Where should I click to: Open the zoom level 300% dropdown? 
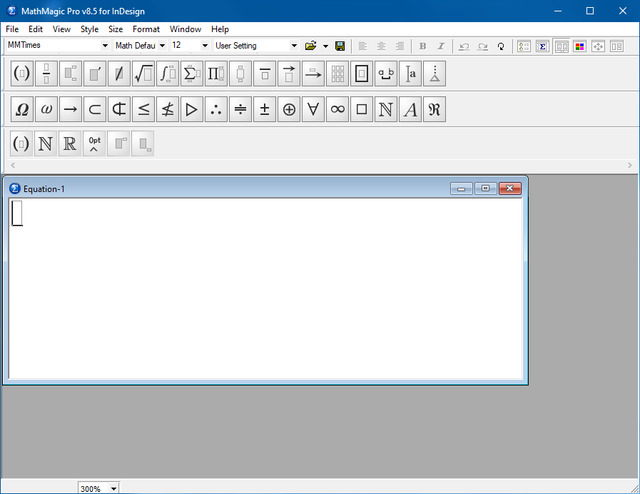[x=112, y=488]
